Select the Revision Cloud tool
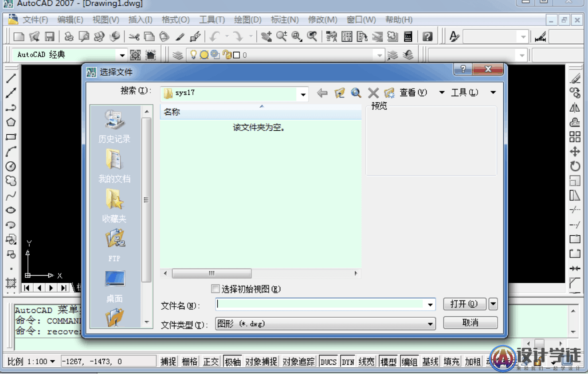588x374 pixels. click(11, 181)
